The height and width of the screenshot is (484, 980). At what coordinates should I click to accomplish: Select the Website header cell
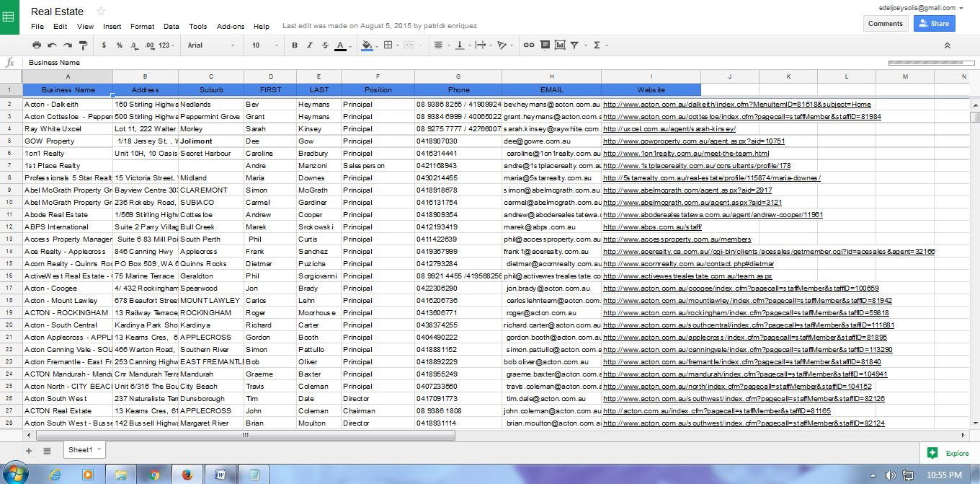tap(651, 89)
